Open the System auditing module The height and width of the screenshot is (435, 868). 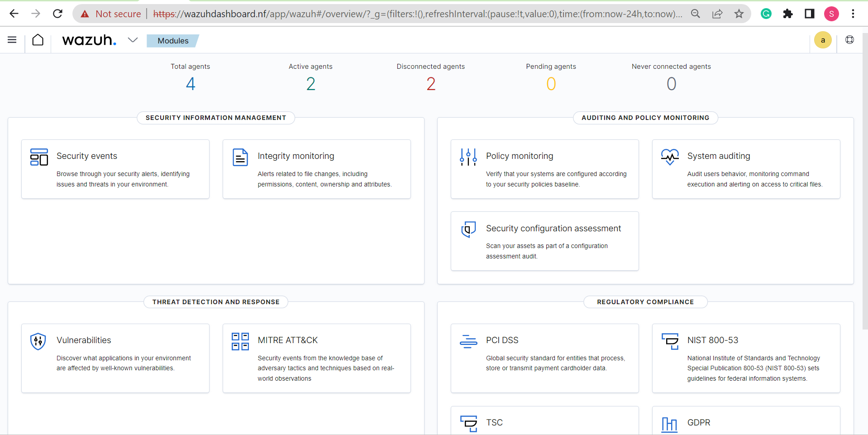click(746, 169)
